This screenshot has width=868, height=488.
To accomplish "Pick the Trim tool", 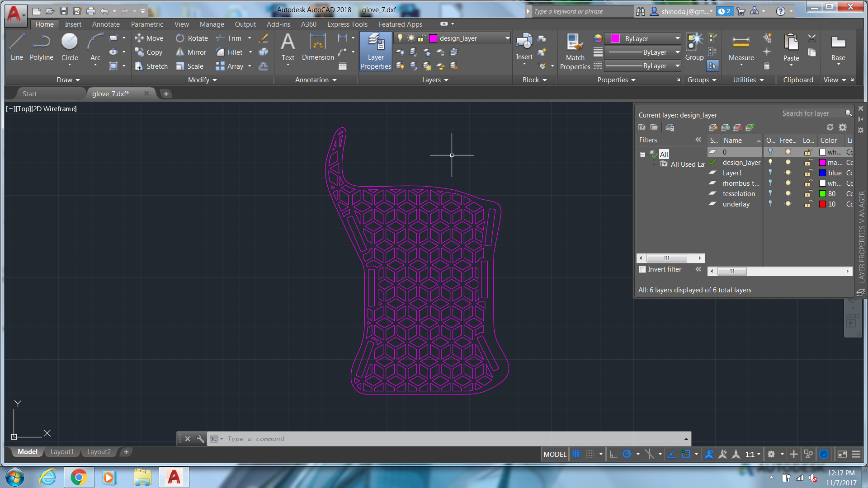I will [229, 38].
